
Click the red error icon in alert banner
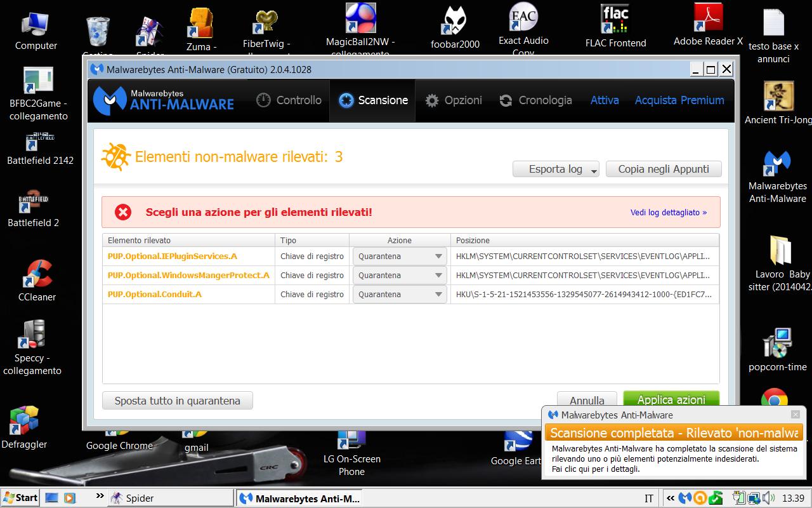[x=123, y=212]
